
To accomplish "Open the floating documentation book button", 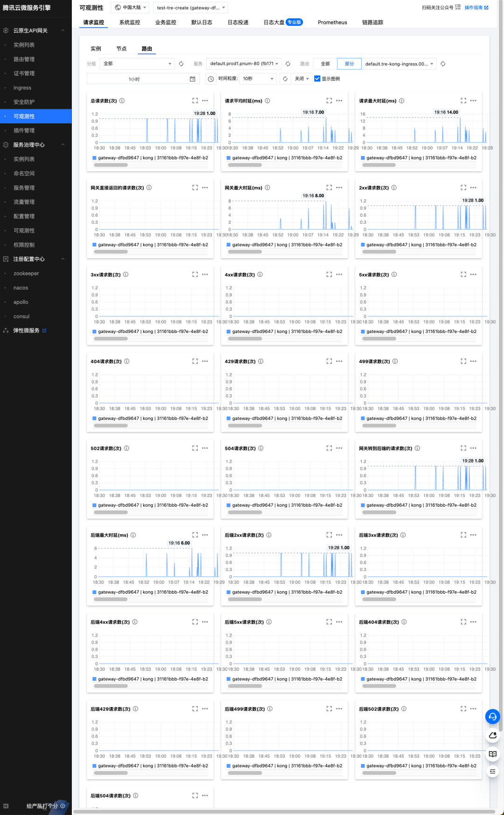I will (x=492, y=754).
